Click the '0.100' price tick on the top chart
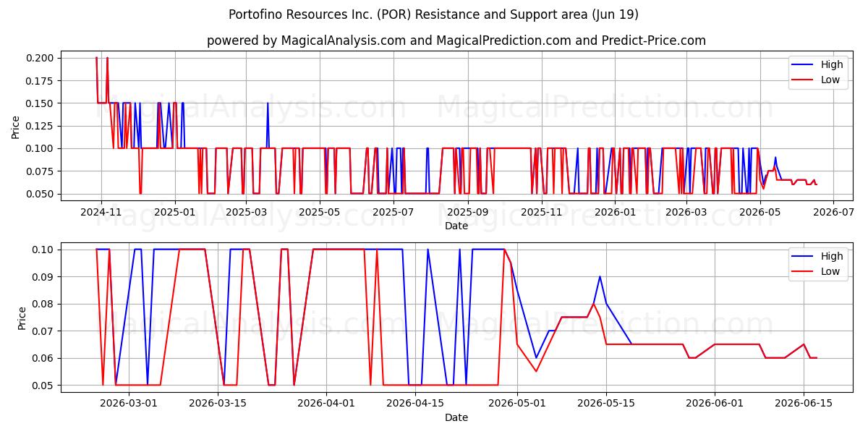Viewport: 868px width, 434px height. (x=41, y=148)
